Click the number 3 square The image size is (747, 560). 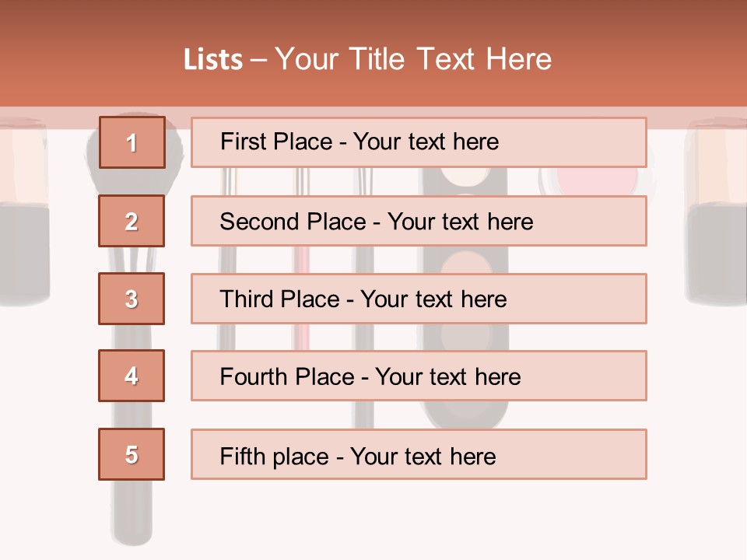click(132, 299)
